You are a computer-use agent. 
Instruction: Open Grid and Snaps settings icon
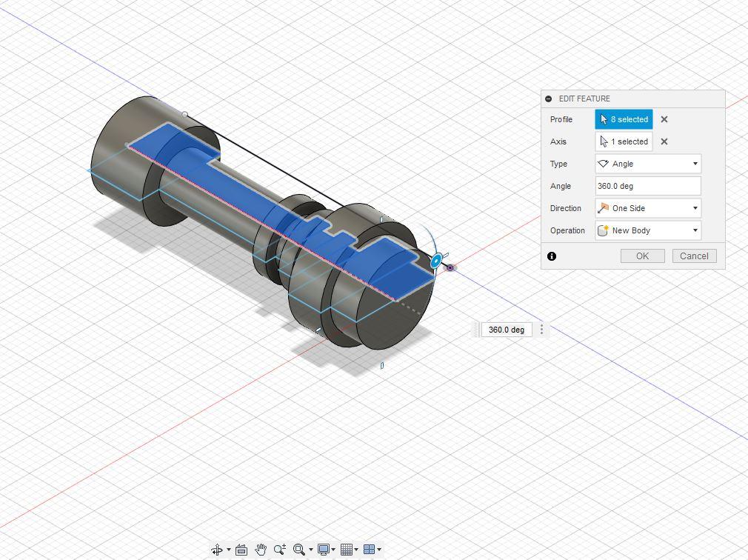click(x=347, y=550)
